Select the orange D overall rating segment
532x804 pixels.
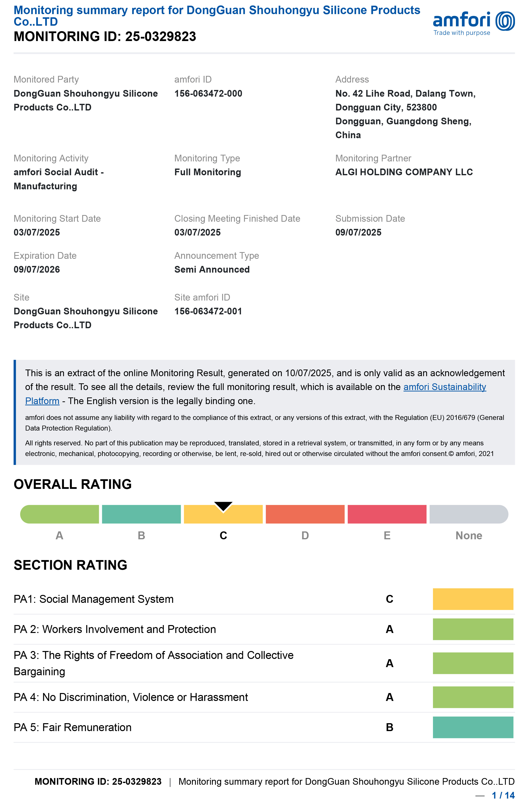tap(305, 514)
